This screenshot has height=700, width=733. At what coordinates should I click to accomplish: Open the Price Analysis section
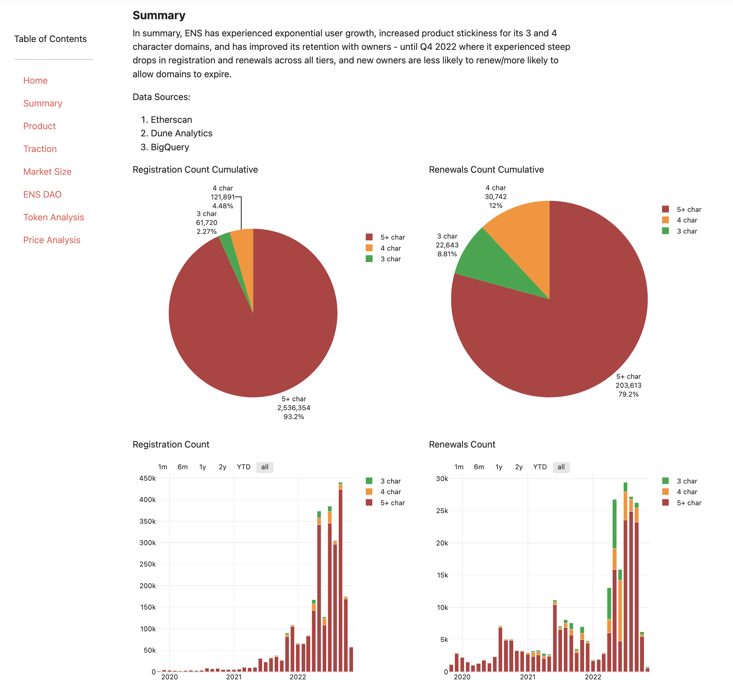(x=52, y=240)
